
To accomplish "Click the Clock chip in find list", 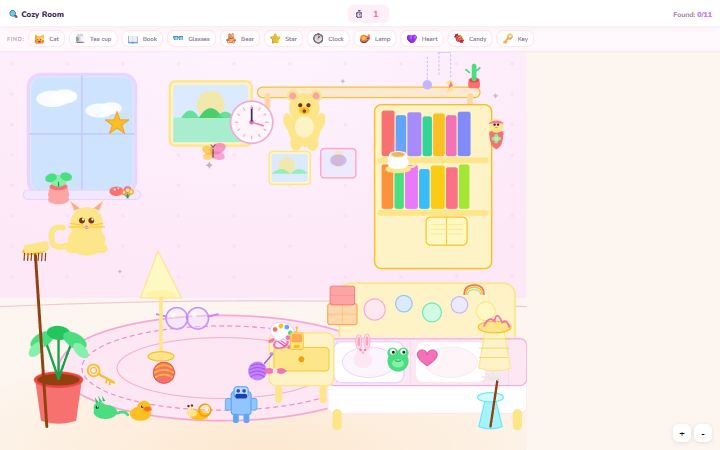I will pos(328,39).
